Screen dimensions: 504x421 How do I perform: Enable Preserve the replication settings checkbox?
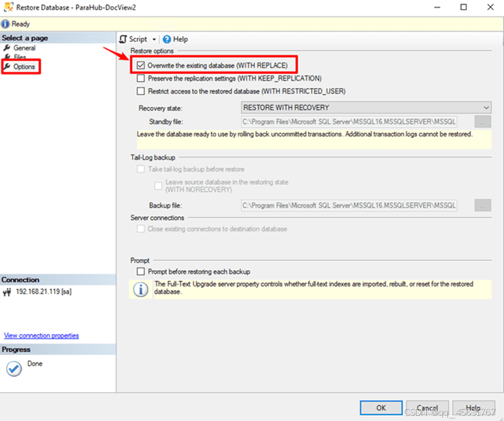141,79
